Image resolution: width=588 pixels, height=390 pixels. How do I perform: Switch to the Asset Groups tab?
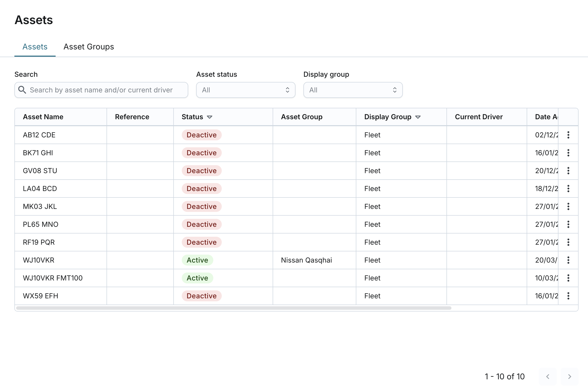pos(88,47)
